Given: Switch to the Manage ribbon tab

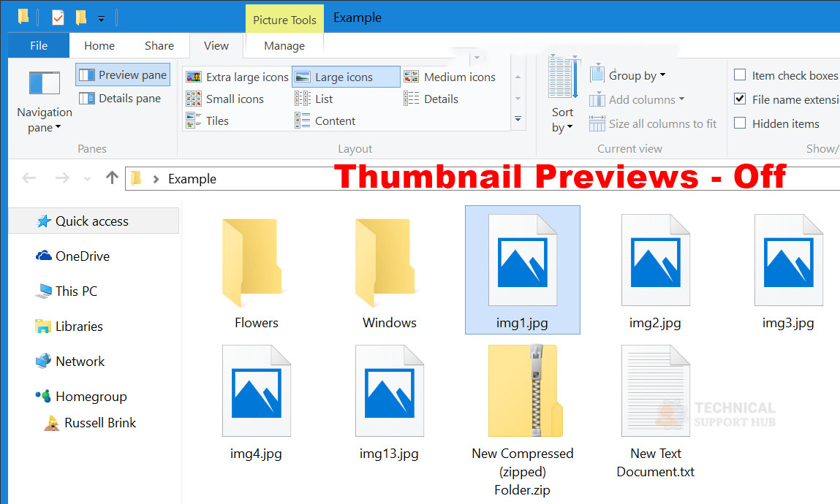Looking at the screenshot, I should click(x=284, y=46).
